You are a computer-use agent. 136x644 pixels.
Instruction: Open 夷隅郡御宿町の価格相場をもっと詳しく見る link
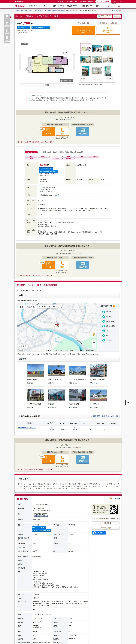tap(105, 416)
